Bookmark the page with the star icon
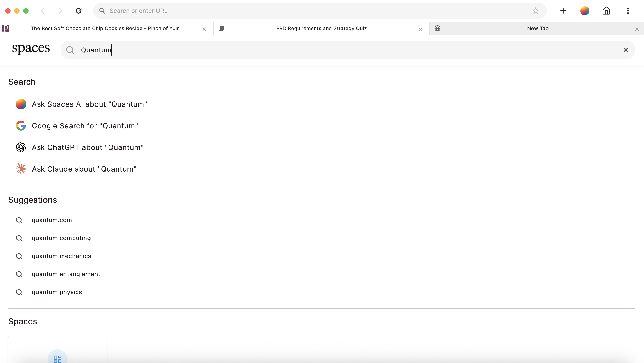Screen dimensions: 644x363 pyautogui.click(x=535, y=11)
